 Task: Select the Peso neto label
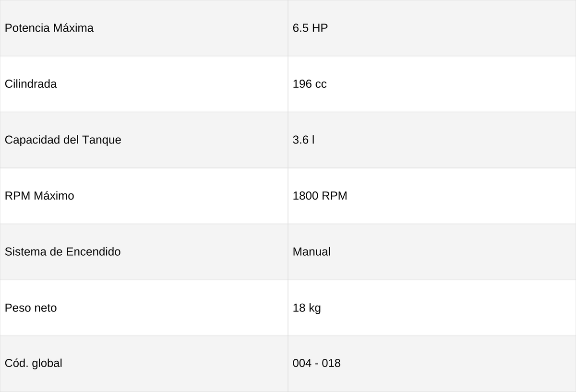[x=31, y=308]
